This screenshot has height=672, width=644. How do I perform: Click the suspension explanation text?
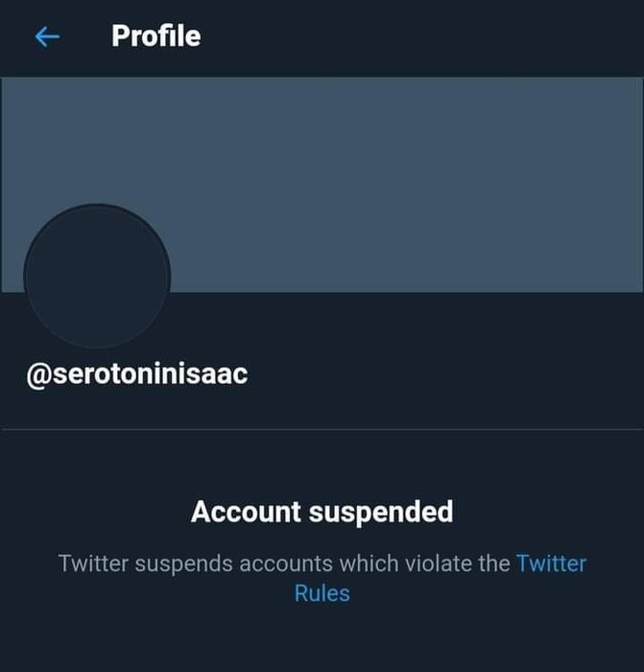tap(322, 578)
